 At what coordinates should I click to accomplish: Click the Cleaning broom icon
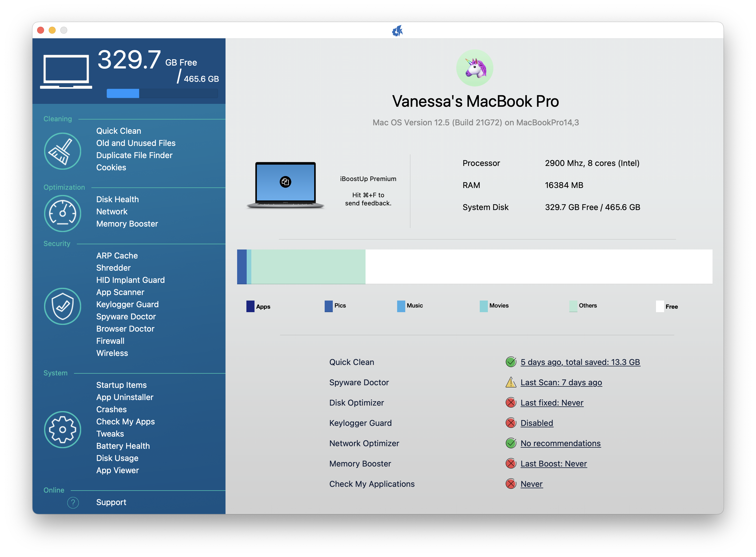(62, 151)
